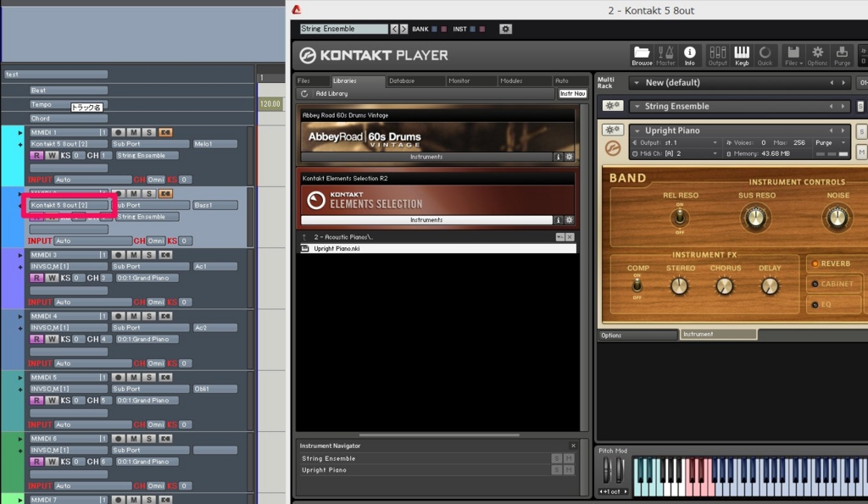Go up one folder from Acoustic Pianos
The height and width of the screenshot is (504, 868).
(304, 237)
